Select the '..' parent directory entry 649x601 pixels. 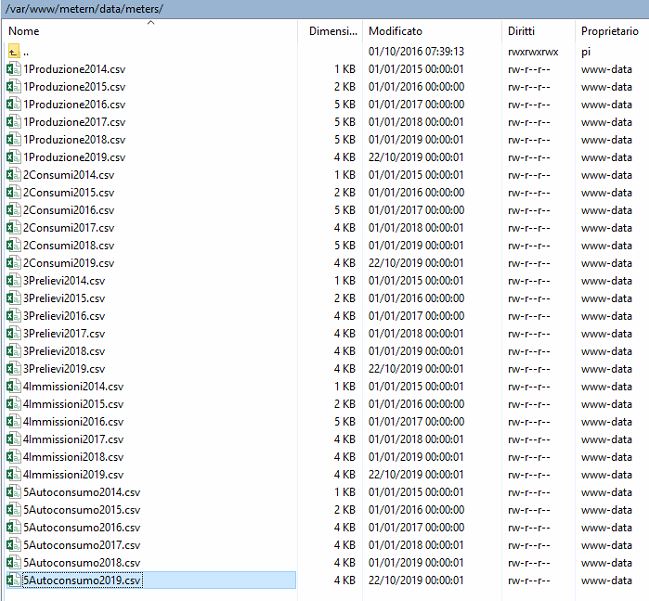(x=26, y=53)
